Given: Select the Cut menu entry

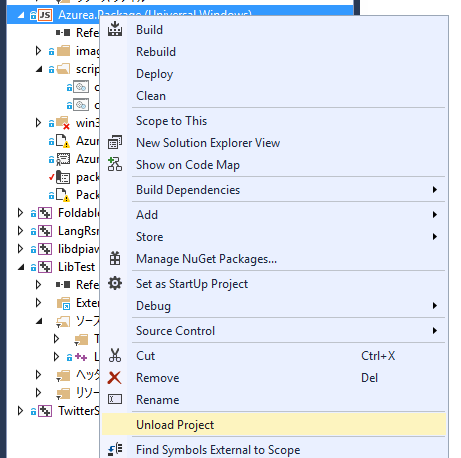Looking at the screenshot, I should click(x=274, y=356).
